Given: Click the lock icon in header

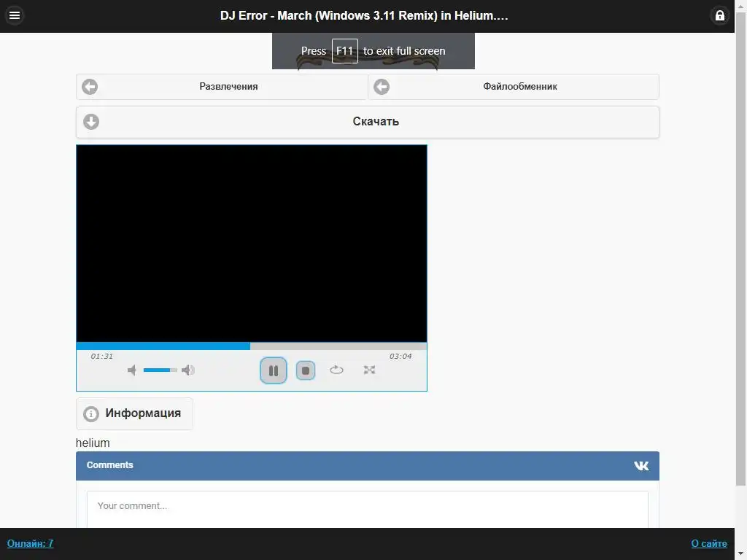Looking at the screenshot, I should click(x=719, y=15).
